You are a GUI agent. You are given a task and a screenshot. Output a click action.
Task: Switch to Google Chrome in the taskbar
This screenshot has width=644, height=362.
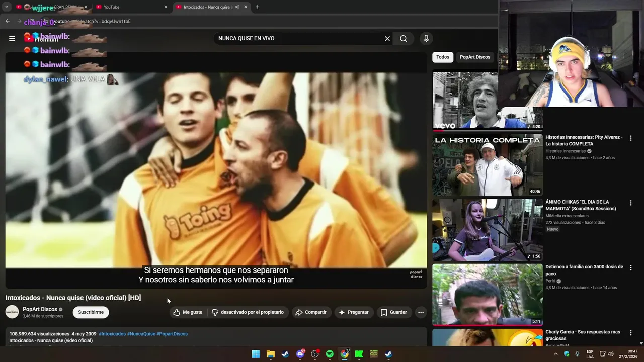pos(344,354)
